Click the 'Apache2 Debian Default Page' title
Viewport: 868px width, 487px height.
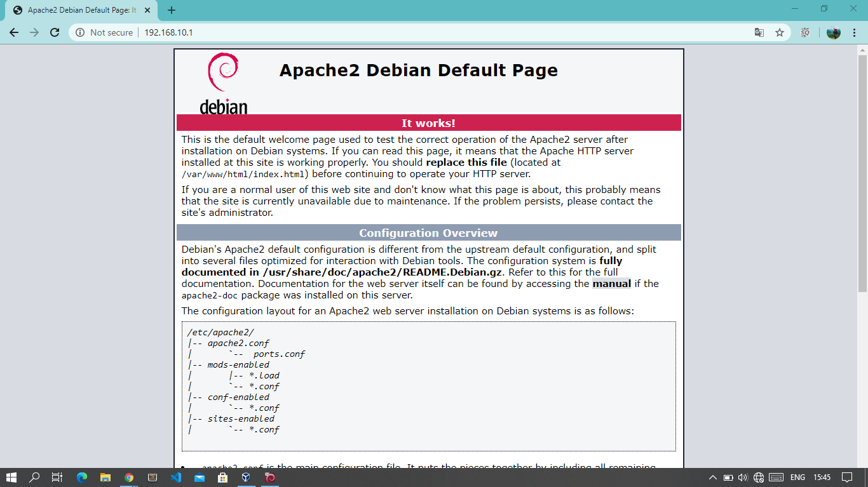coord(419,70)
